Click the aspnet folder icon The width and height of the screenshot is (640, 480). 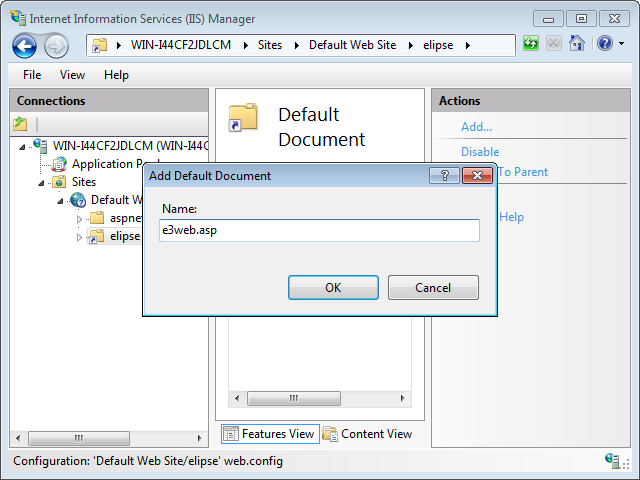click(97, 218)
